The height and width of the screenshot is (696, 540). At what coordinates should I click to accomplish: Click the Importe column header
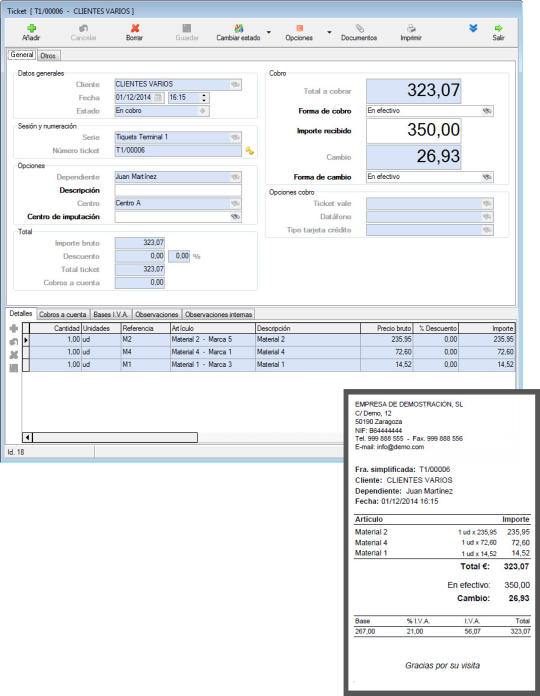point(487,328)
